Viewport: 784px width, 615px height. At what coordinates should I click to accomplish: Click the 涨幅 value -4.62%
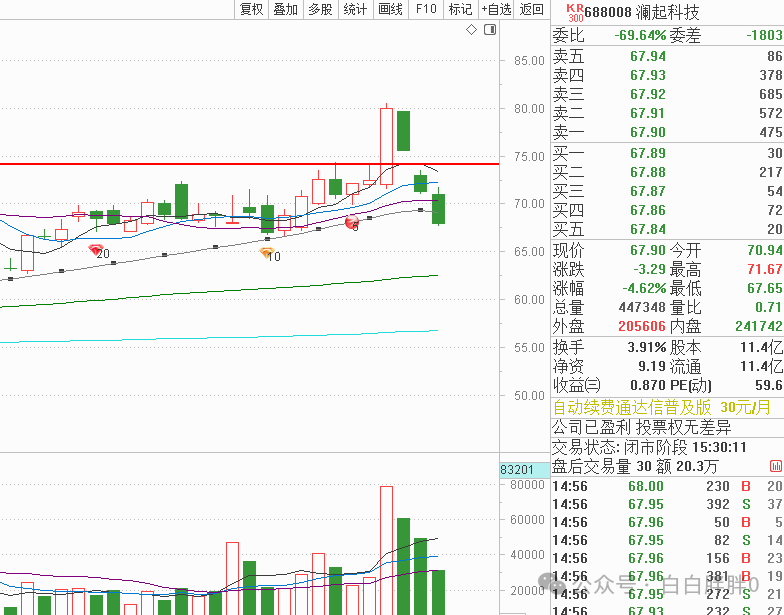644,288
